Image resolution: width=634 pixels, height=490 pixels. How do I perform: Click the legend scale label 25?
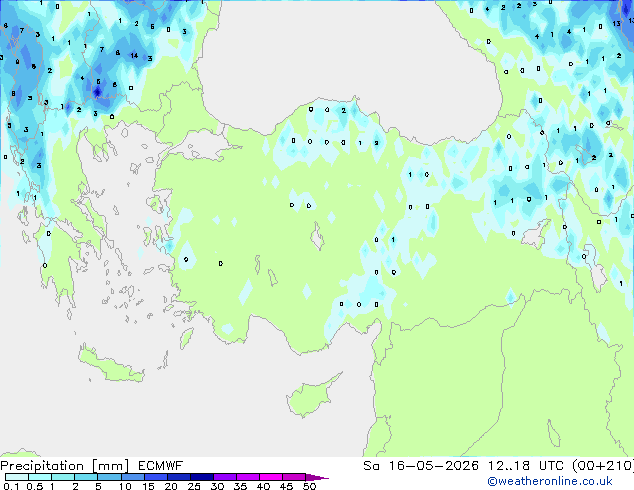[194, 486]
